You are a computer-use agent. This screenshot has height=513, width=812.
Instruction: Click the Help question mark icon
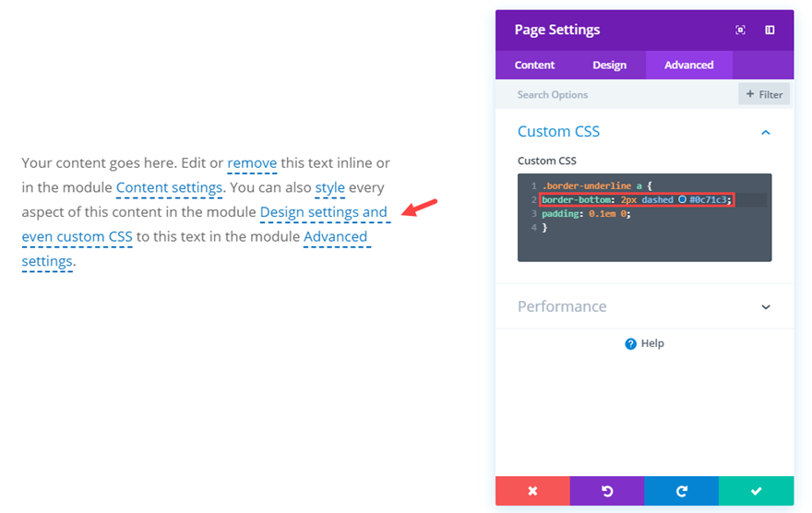(x=631, y=344)
